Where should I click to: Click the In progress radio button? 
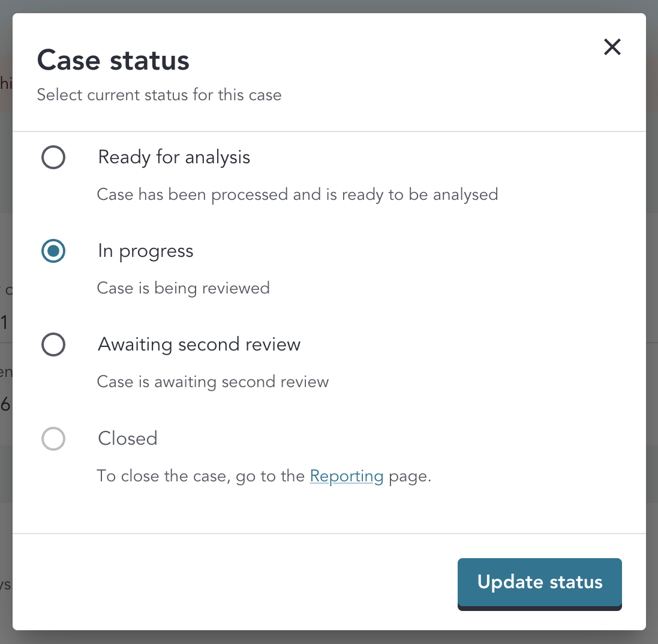[x=53, y=251]
